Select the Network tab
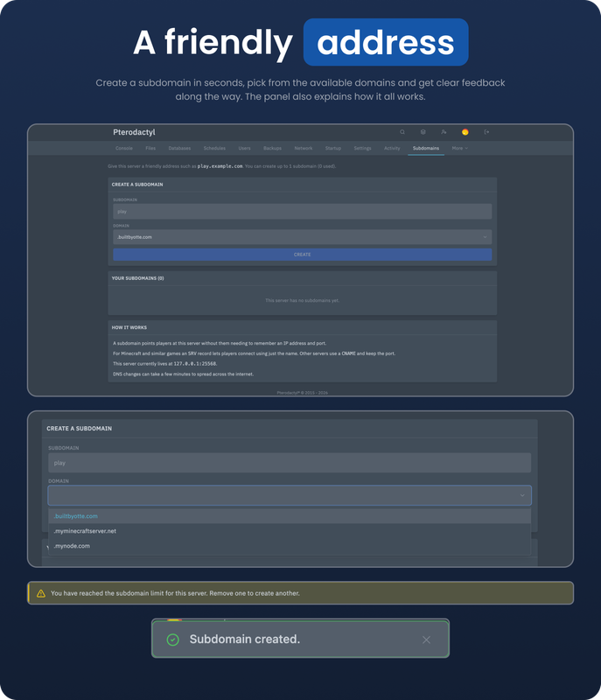601x700 pixels. click(x=304, y=148)
